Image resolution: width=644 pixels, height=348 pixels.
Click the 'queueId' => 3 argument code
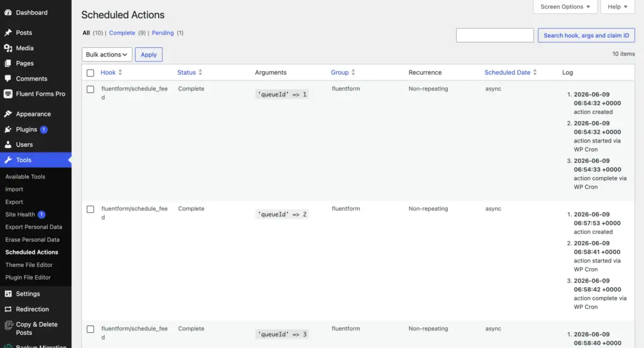point(282,334)
